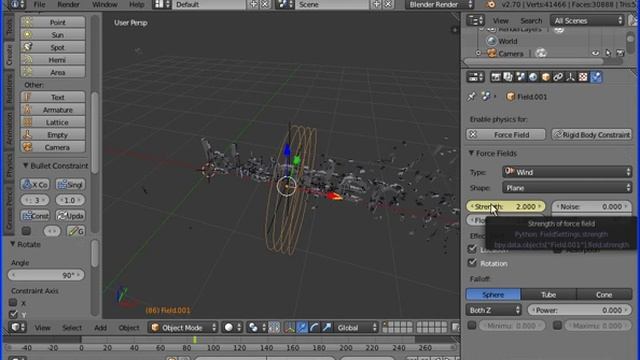Viewport: 640px width, 360px height.
Task: Click the Blender logo in info header
Action: [x=491, y=4]
